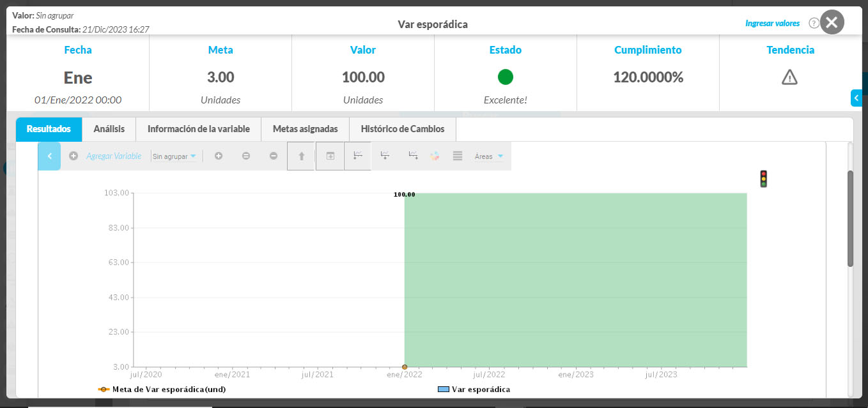Open the Histórico de Cambios tab
This screenshot has height=408, width=868.
pyautogui.click(x=402, y=129)
